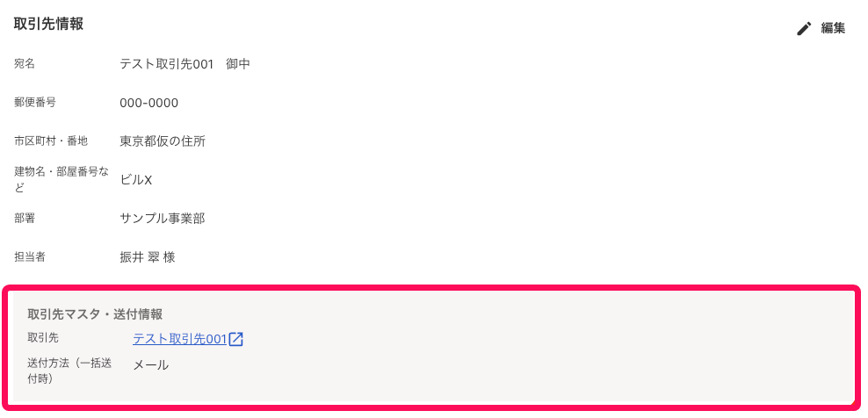This screenshot has width=868, height=418.
Task: Select the 東京都仮の住所 address value
Action: point(163,141)
